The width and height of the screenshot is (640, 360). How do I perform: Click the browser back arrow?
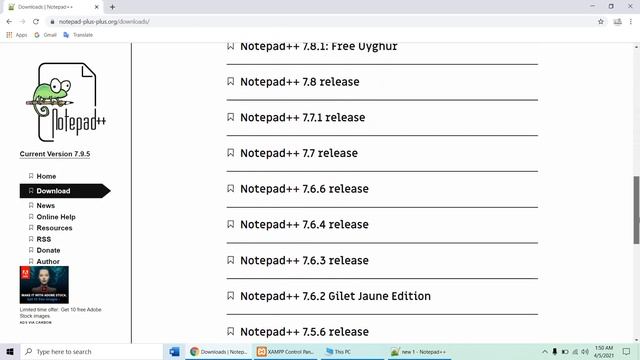point(9,22)
